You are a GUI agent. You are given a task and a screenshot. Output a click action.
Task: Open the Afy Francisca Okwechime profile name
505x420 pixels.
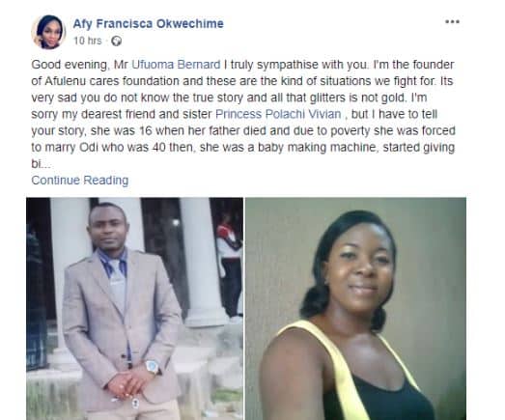coord(148,23)
